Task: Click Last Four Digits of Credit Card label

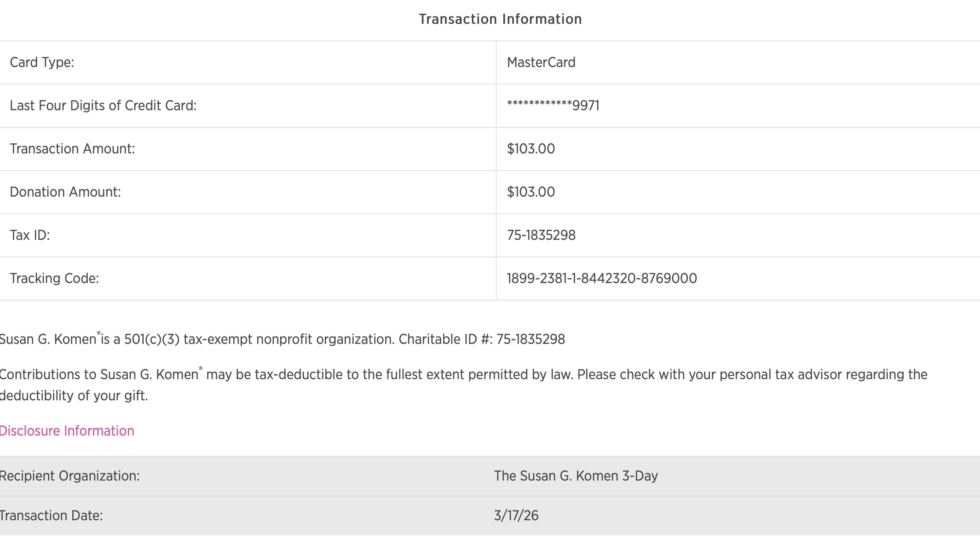Action: click(103, 106)
